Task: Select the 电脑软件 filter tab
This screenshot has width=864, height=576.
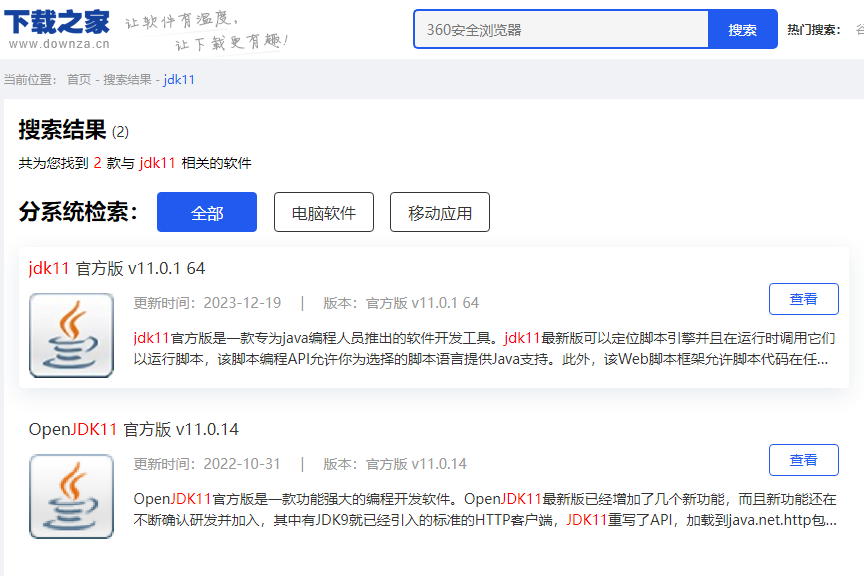Action: coord(324,212)
